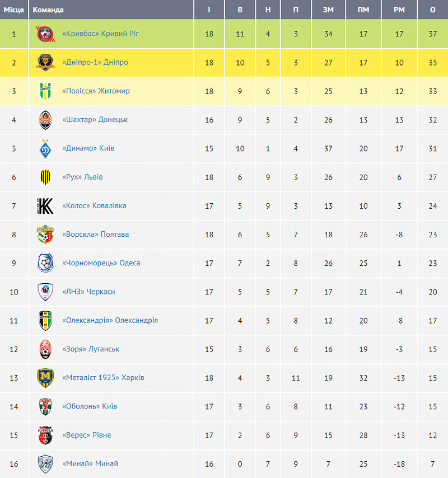The image size is (448, 478).
Task: Click the О points column header
Action: [x=432, y=10]
